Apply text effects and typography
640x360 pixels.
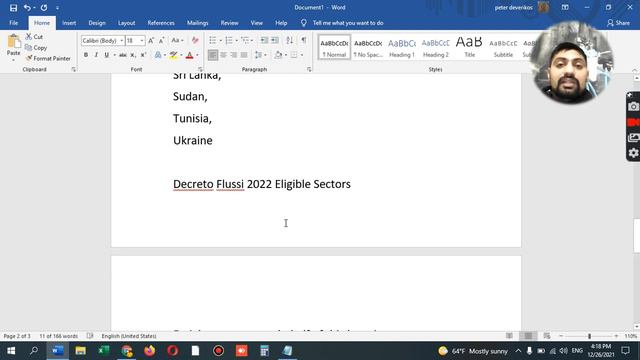point(158,55)
